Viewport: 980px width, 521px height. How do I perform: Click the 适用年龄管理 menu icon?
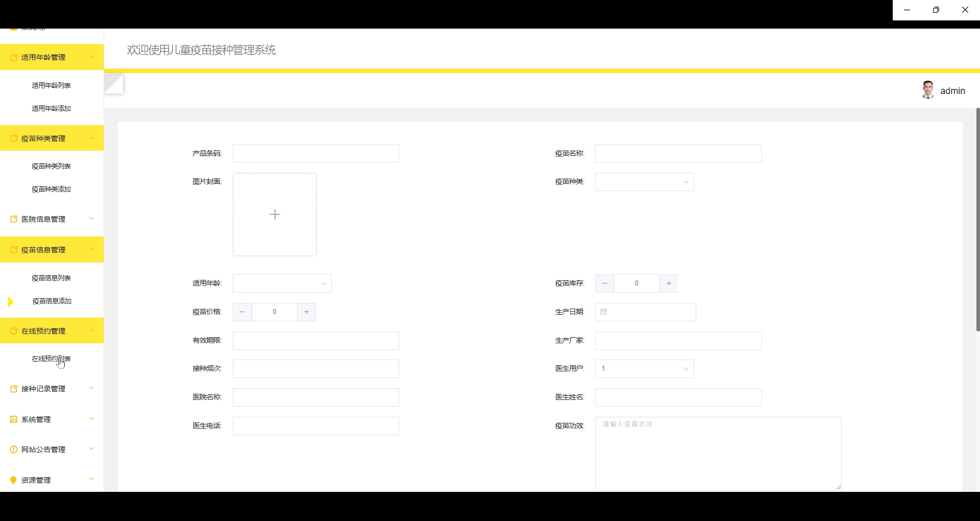tap(14, 57)
